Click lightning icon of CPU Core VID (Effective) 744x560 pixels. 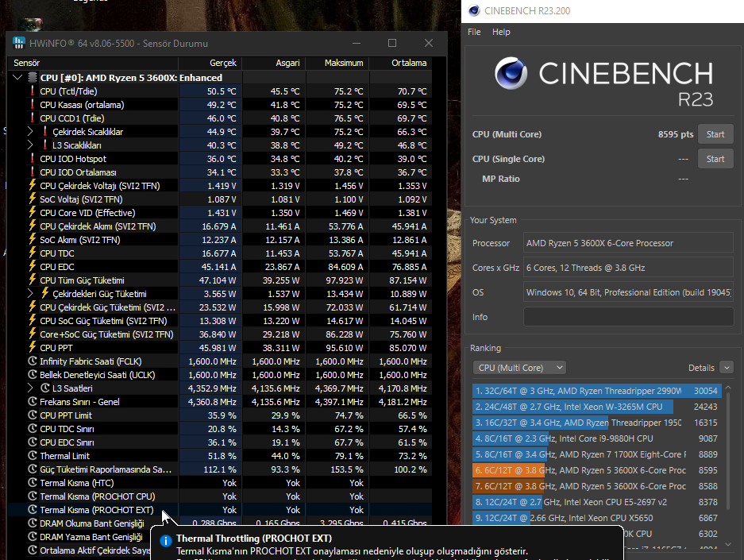[33, 212]
